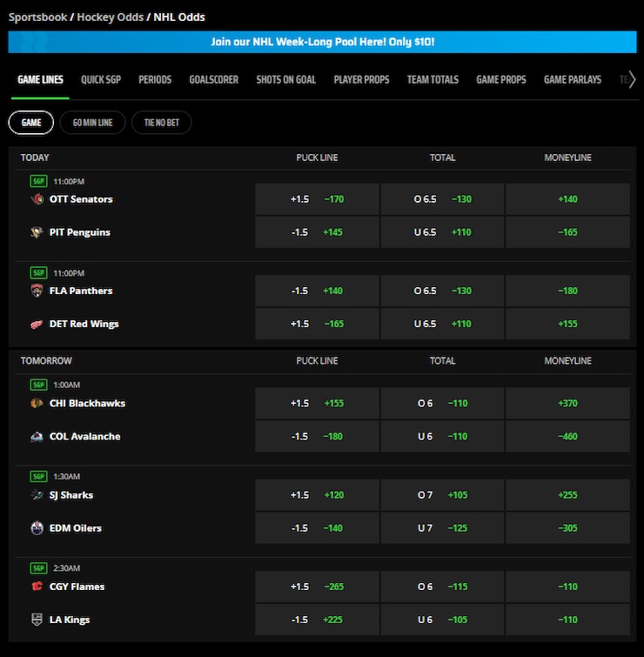
Task: Bet Sharks-Oilers under 7 at -125
Action: tap(442, 528)
